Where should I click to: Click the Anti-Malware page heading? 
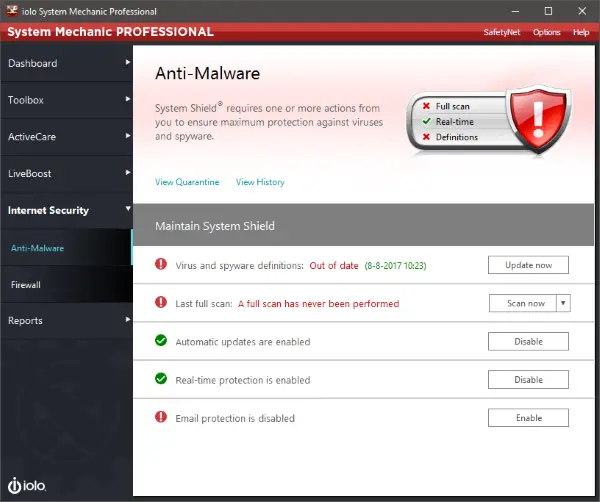coord(207,73)
